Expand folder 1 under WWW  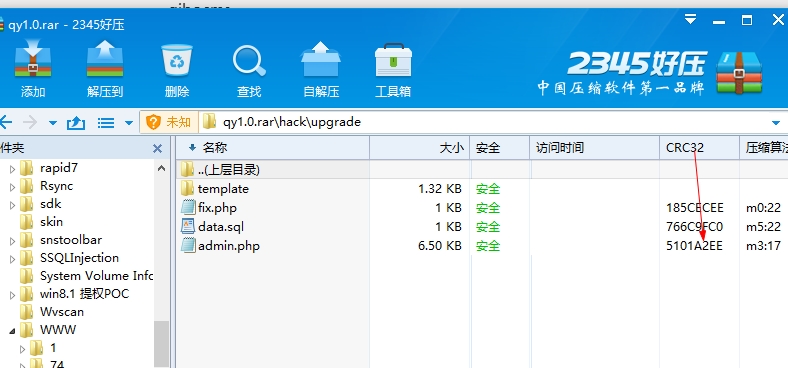click(22, 348)
